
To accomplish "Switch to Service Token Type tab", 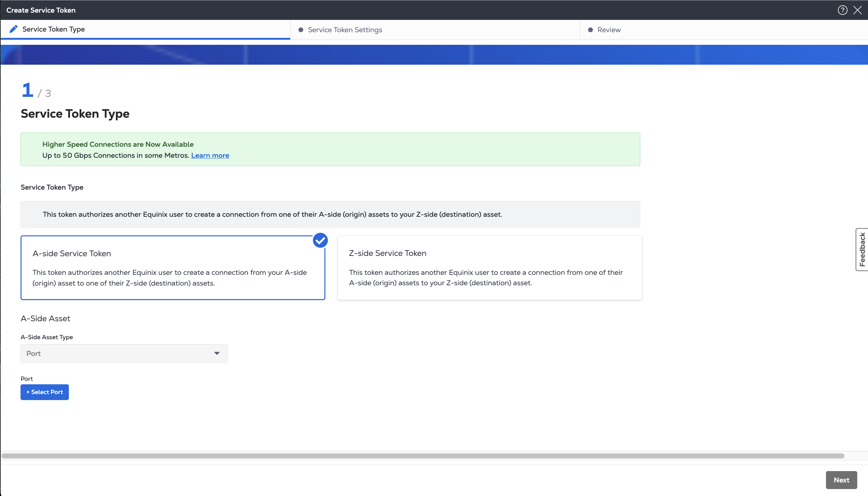I will coord(53,29).
